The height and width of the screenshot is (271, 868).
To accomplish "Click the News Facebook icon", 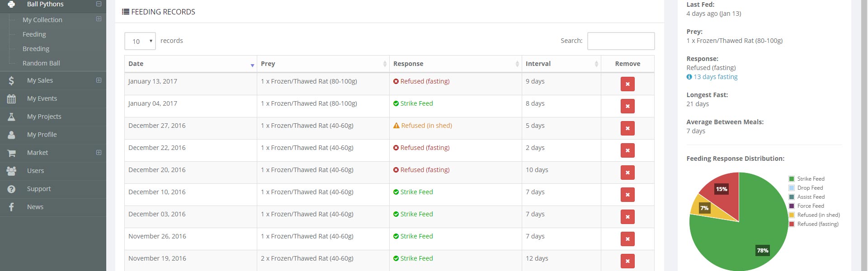I will [x=11, y=207].
